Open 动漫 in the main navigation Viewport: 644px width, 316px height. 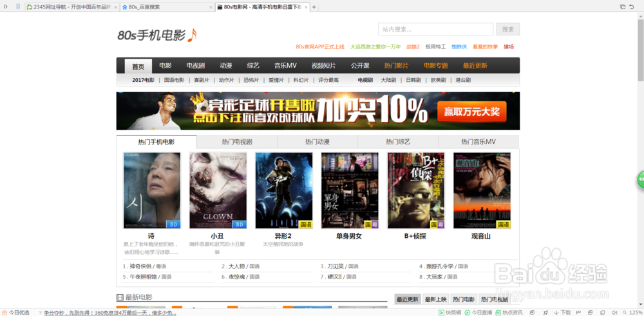coord(225,66)
